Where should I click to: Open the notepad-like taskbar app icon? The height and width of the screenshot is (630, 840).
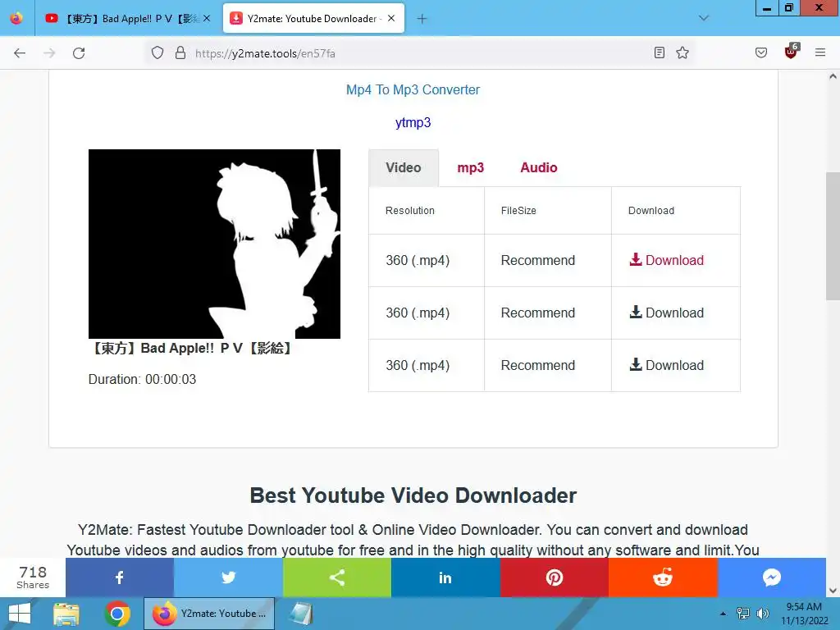tap(302, 614)
